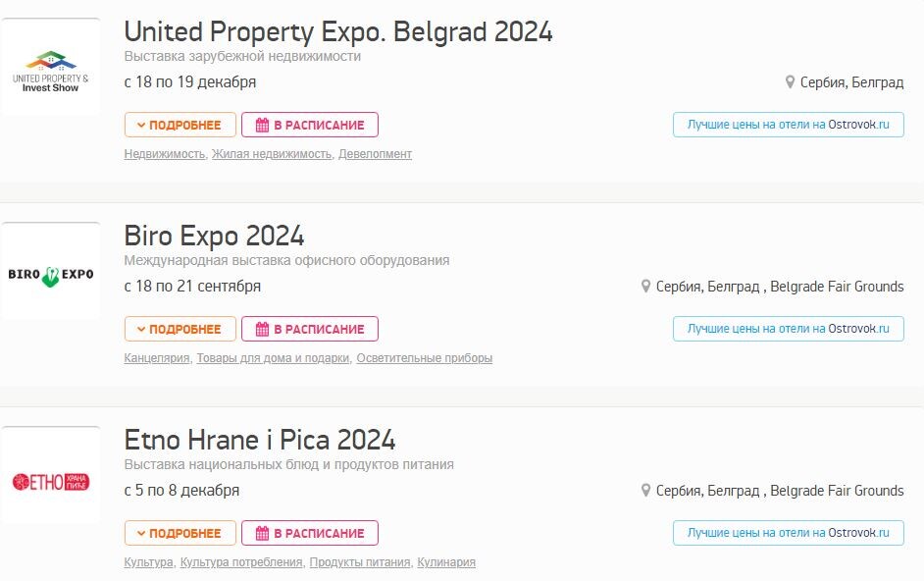Click the location pin next to Сербия, Белград under United Property Expo

791,82
